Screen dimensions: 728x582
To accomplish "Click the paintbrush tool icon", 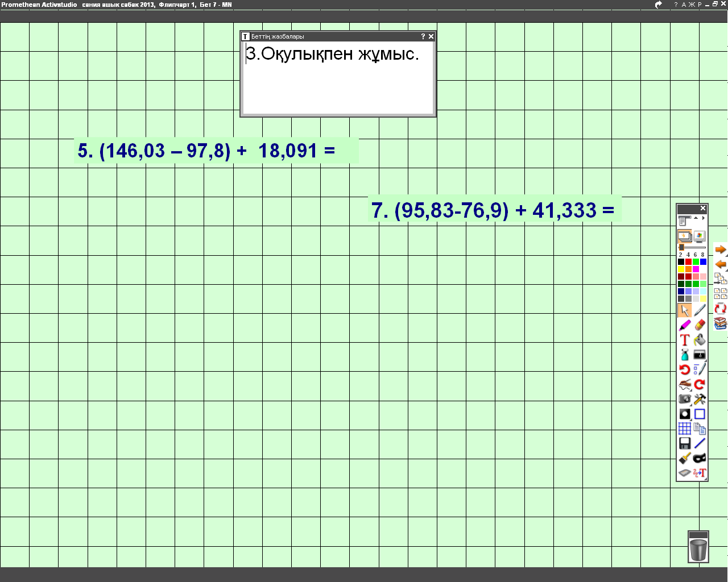I will (685, 458).
